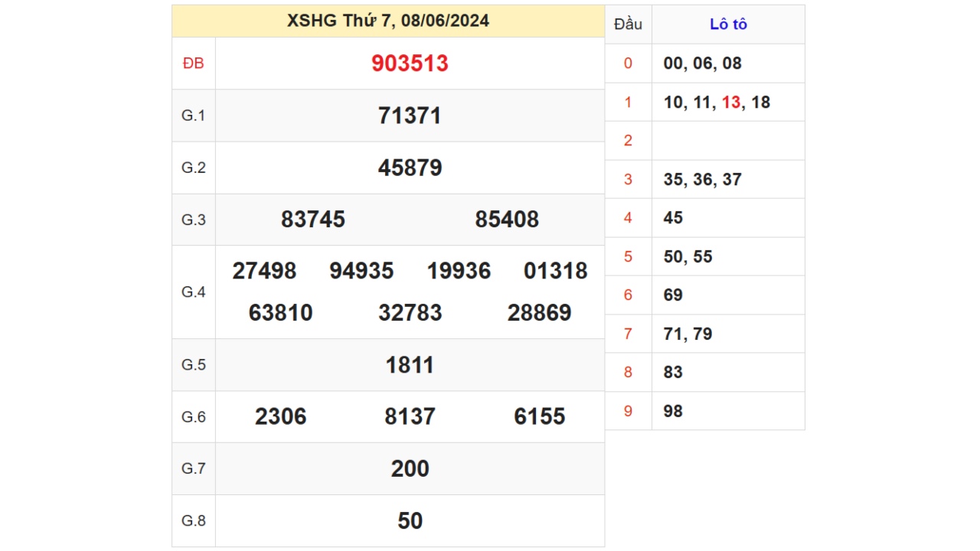Select head digit 8 in Đầu column

pos(629,373)
